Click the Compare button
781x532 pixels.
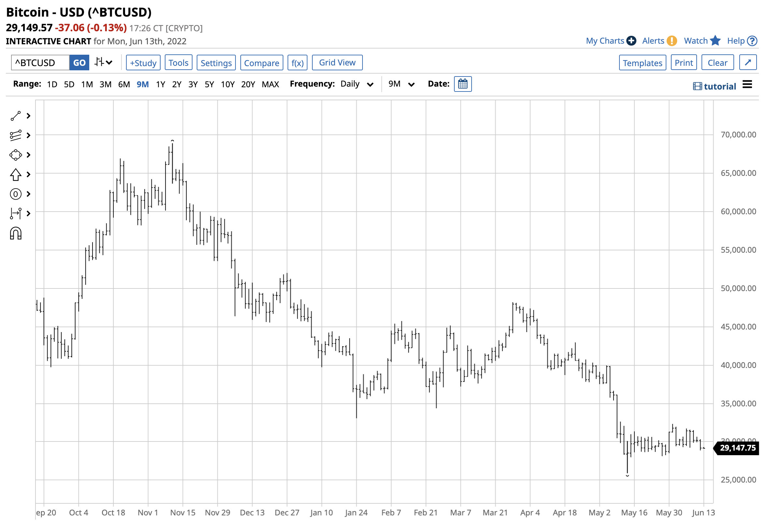[262, 63]
